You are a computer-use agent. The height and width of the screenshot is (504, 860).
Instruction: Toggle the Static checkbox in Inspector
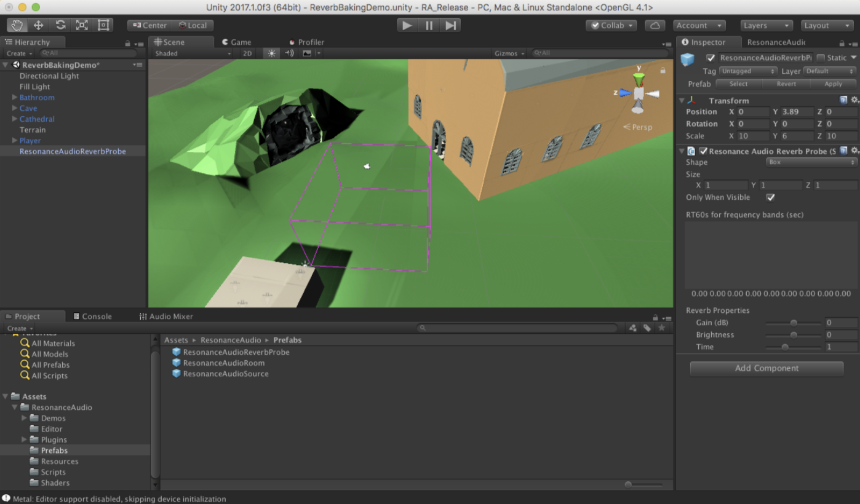(821, 58)
